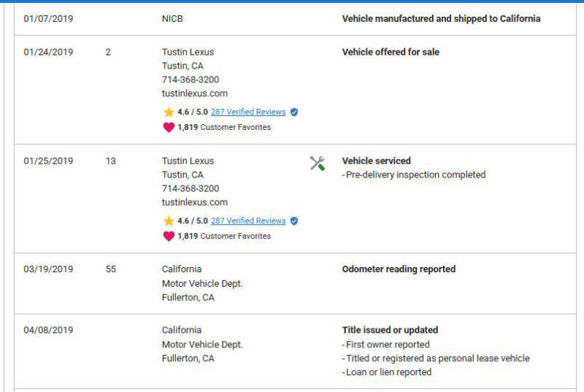
Task: Click the gold star in the 01/25/2019 entry
Action: tap(169, 221)
